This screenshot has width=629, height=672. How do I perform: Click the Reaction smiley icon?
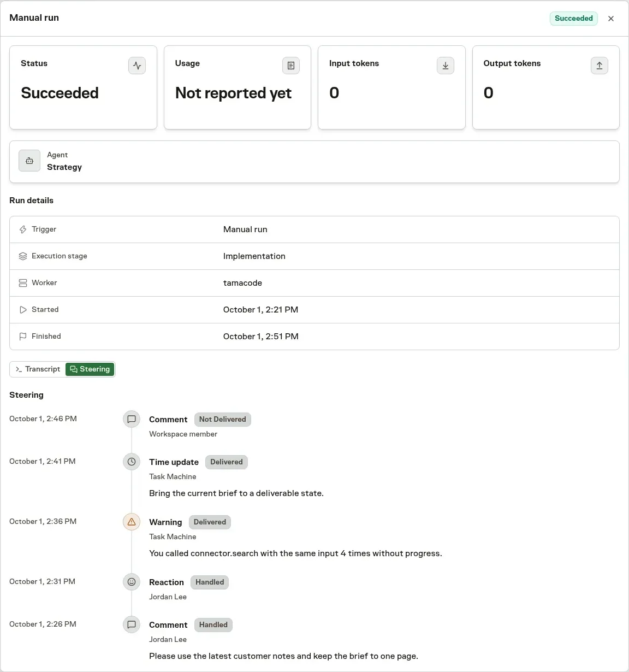point(132,582)
